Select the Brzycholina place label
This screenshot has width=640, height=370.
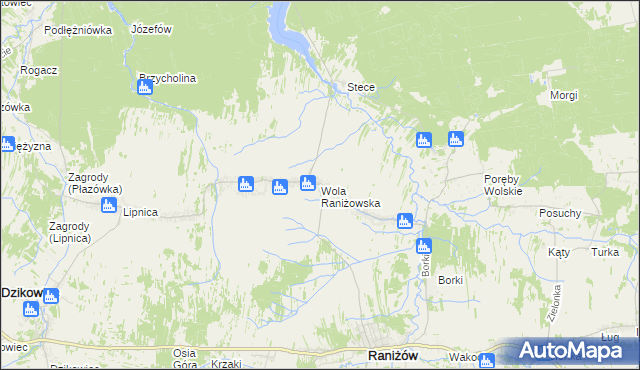(x=167, y=78)
